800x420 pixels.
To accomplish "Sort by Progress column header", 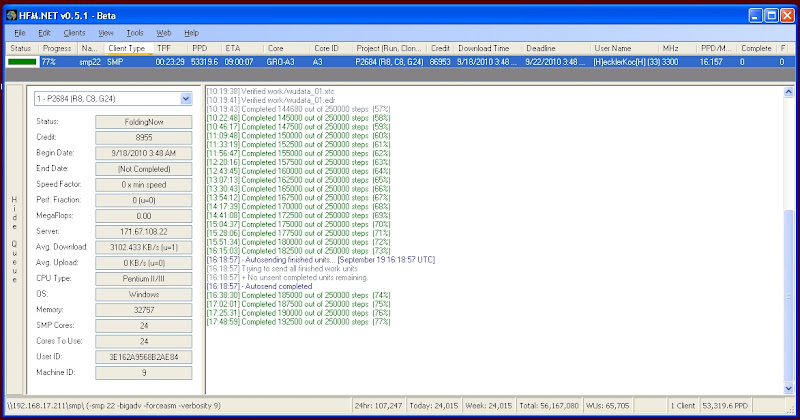I will coord(57,48).
